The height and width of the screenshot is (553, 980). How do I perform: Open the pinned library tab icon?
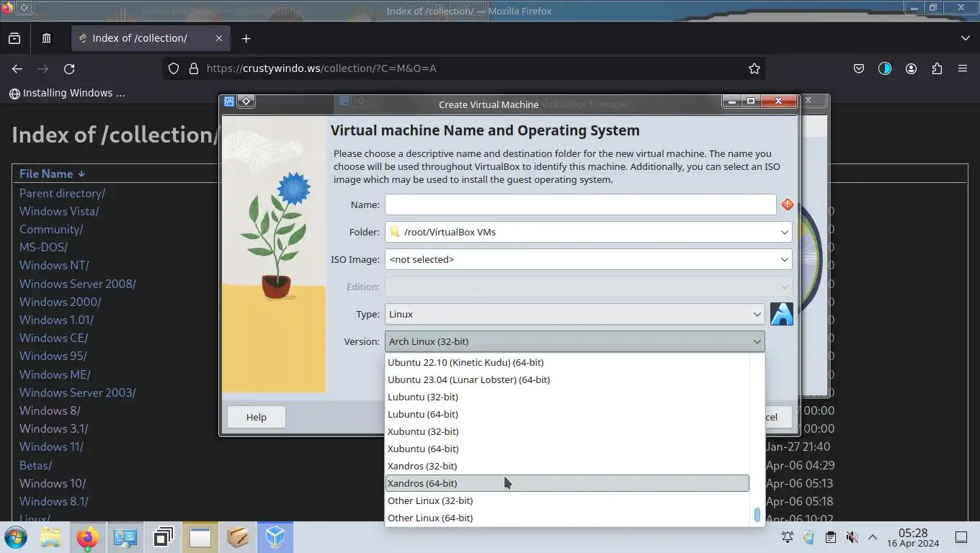coord(47,38)
